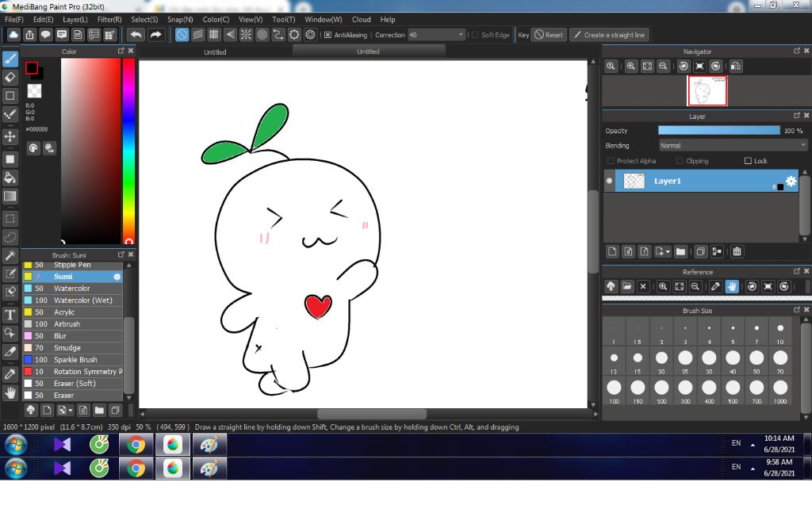
Task: Duplicate the layer in the Layer panel
Action: point(700,251)
